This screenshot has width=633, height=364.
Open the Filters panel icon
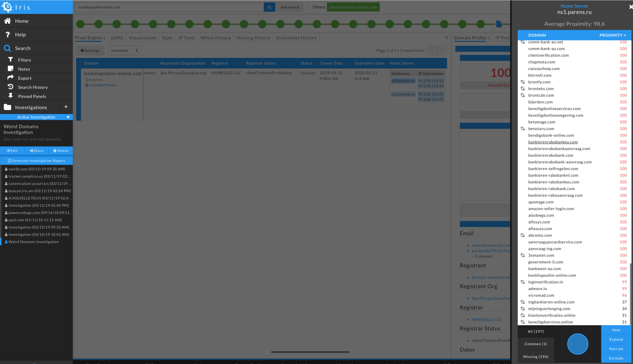[10, 60]
